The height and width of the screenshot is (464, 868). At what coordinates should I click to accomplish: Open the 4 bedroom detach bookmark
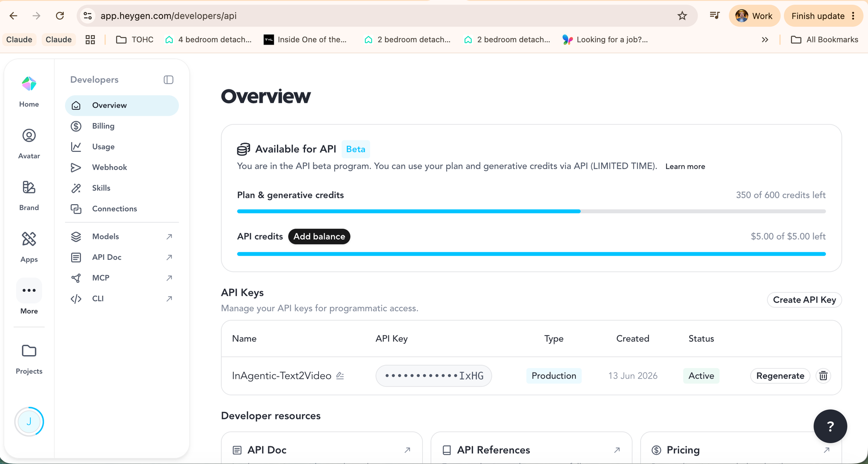click(209, 39)
